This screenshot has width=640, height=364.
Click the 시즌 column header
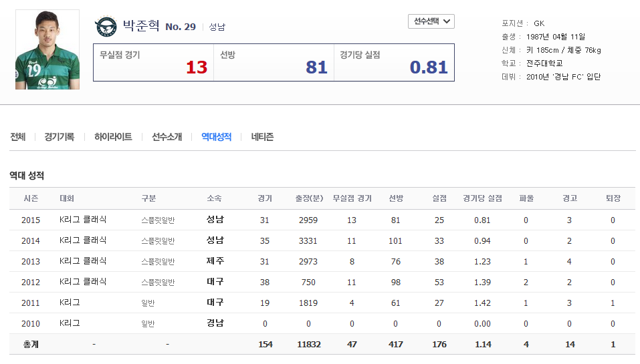click(x=31, y=198)
